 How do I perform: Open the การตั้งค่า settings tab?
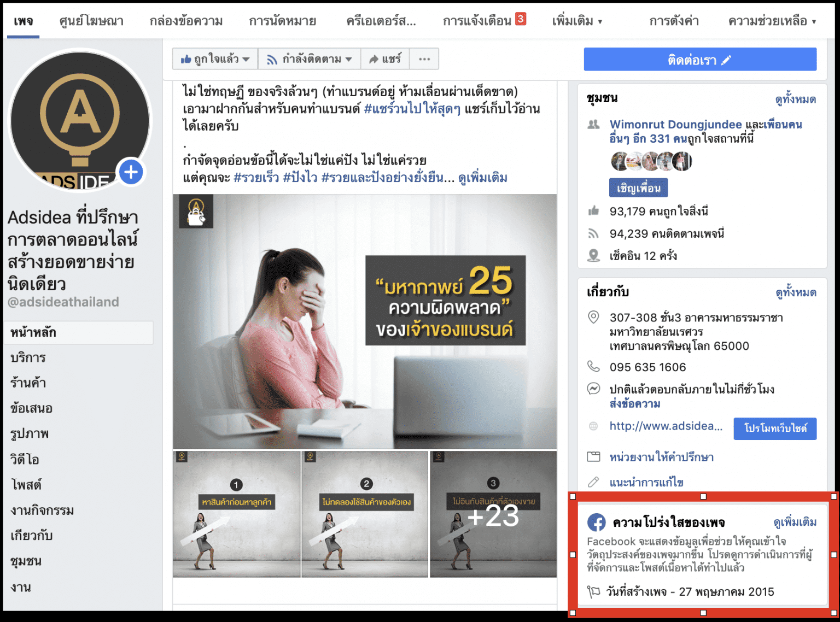click(674, 21)
